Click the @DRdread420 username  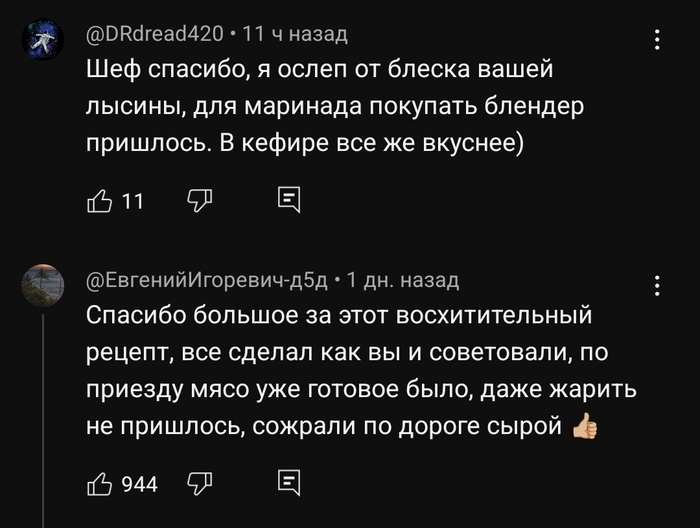pos(155,35)
